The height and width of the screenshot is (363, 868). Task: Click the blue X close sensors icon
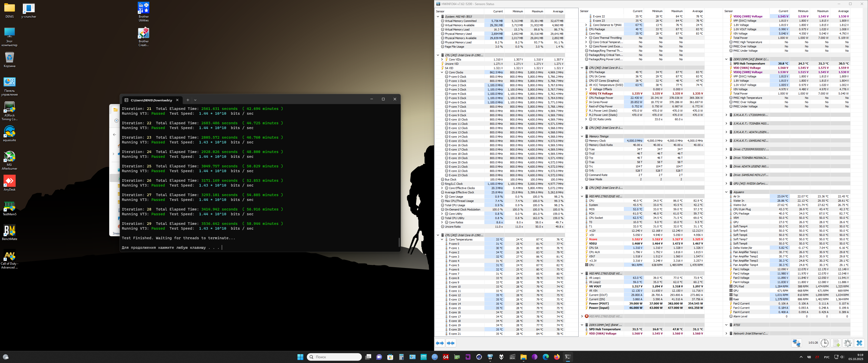(x=859, y=343)
